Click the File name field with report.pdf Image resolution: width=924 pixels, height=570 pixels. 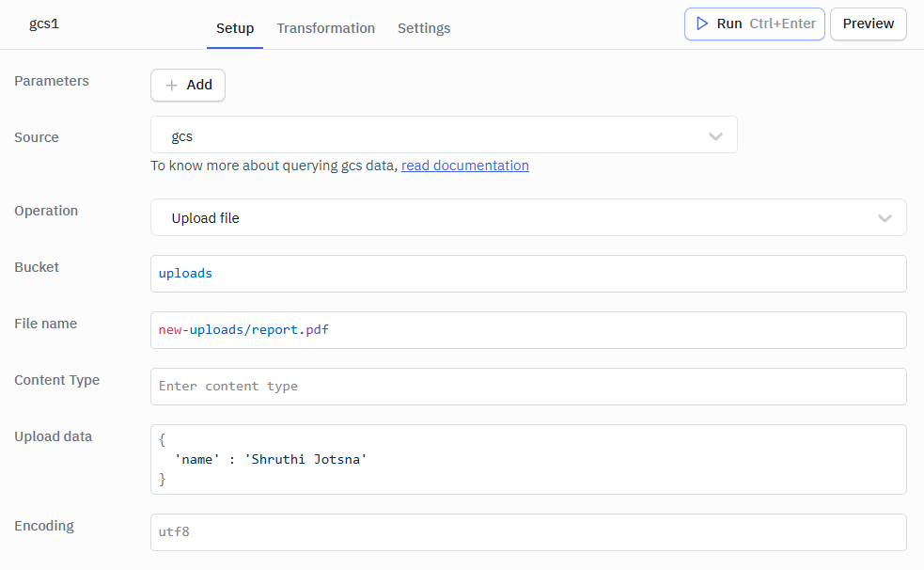click(x=526, y=330)
